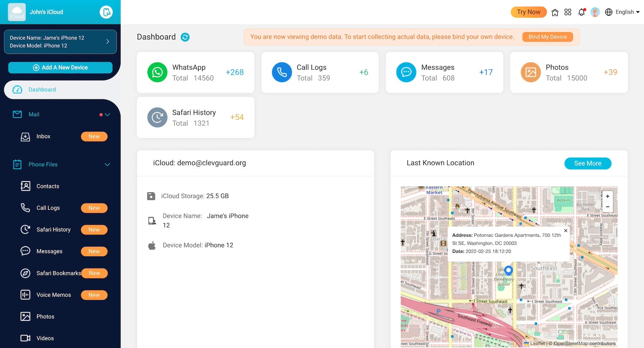Close the map address popup
The image size is (644, 348).
click(x=566, y=231)
